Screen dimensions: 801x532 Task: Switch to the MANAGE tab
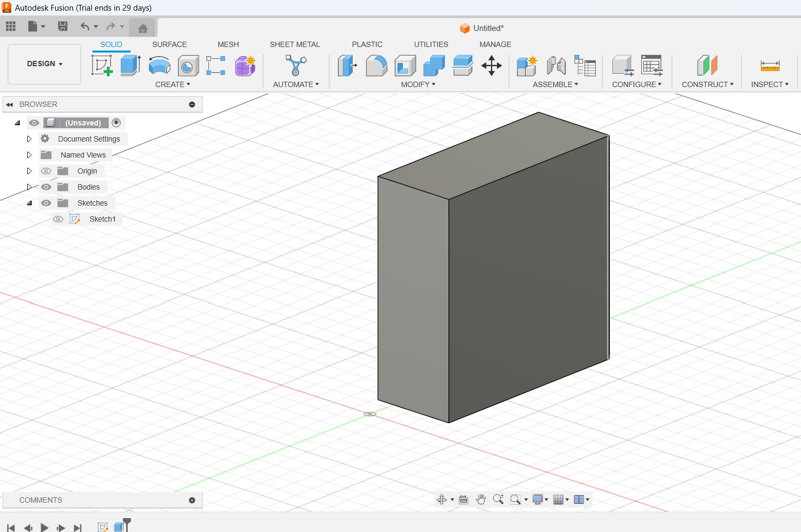click(x=495, y=44)
